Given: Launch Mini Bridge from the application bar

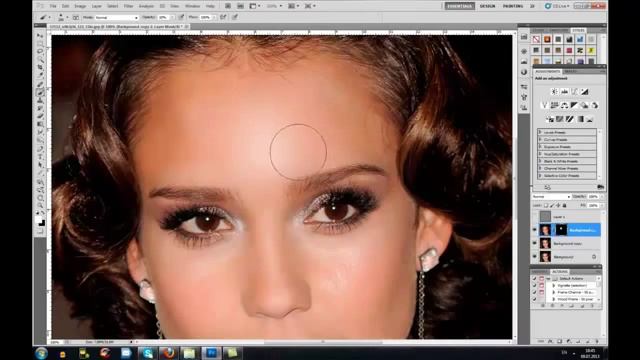Looking at the screenshot, I should (240, 6).
